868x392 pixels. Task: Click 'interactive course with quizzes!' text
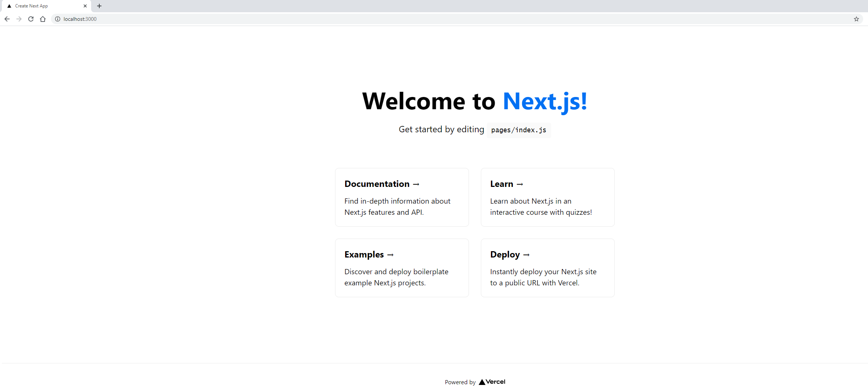point(541,212)
